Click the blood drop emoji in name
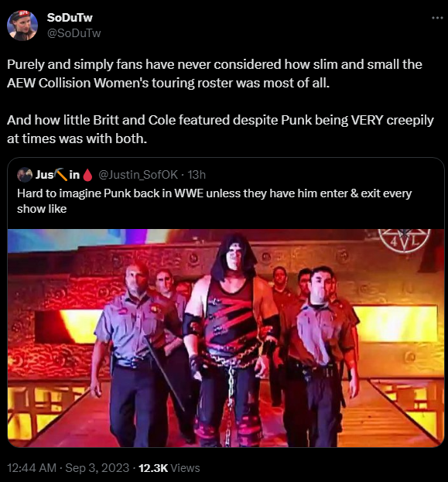This screenshot has width=448, height=482. [x=87, y=175]
